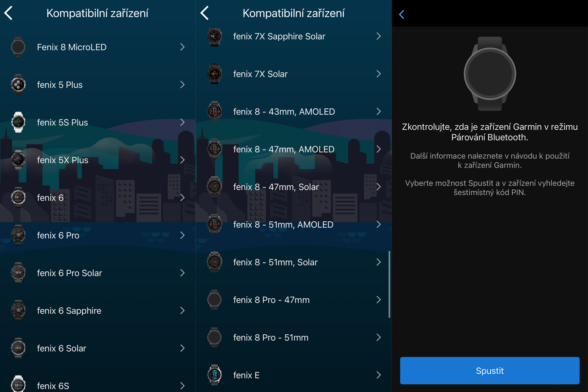
Task: Open fenix 8 - 43mm, AMOLED chevron
Action: [379, 112]
